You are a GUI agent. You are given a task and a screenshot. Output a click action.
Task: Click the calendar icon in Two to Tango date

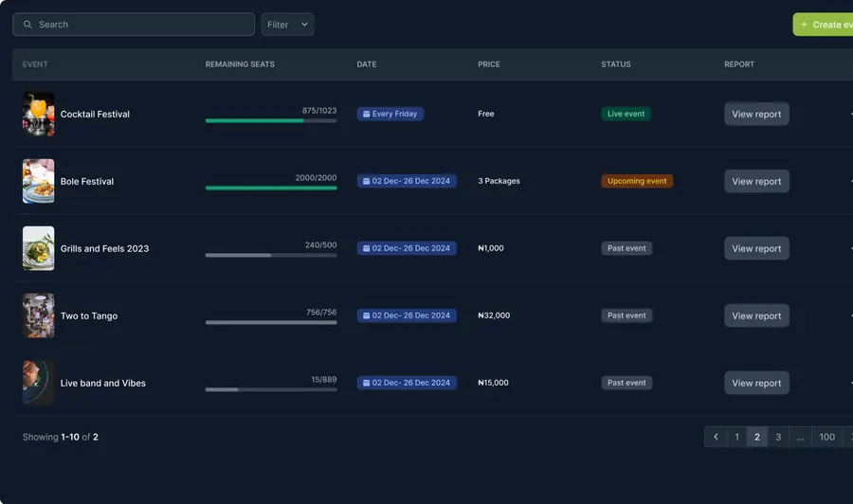click(x=366, y=315)
